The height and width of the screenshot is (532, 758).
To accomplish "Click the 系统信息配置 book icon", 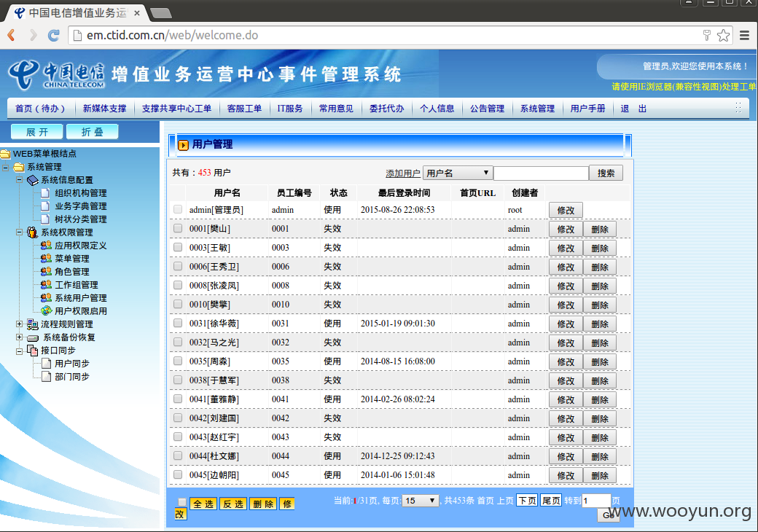I will tap(32, 180).
